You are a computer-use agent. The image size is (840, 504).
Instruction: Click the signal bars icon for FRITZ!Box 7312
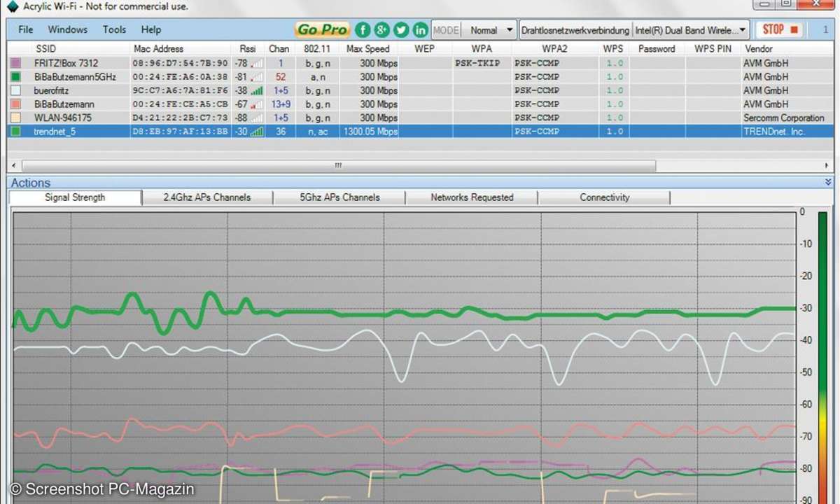point(258,63)
